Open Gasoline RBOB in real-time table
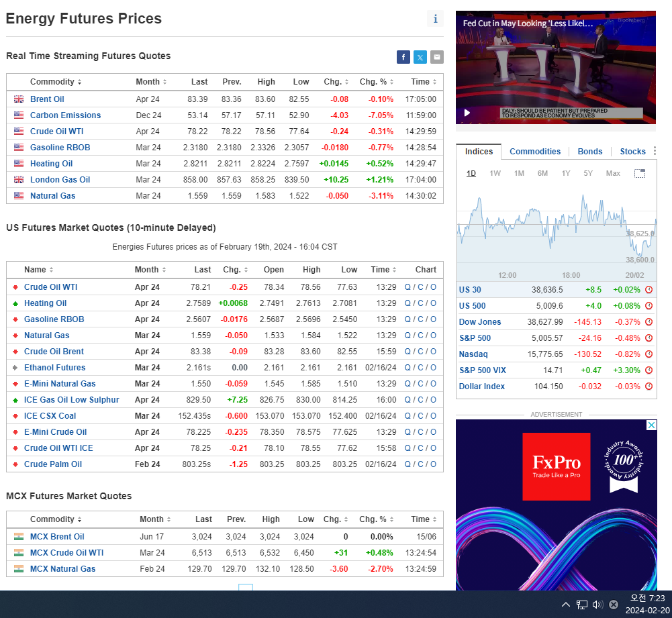Screen dimensions: 672x618 60,148
